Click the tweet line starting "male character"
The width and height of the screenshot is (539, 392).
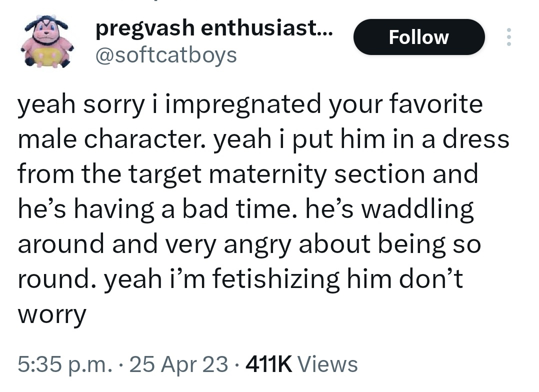point(263,139)
